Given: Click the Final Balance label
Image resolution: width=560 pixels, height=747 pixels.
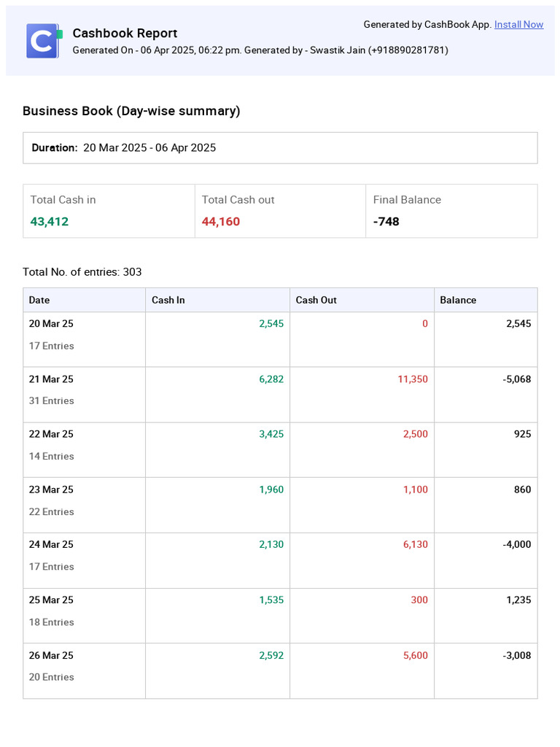Looking at the screenshot, I should 407,200.
